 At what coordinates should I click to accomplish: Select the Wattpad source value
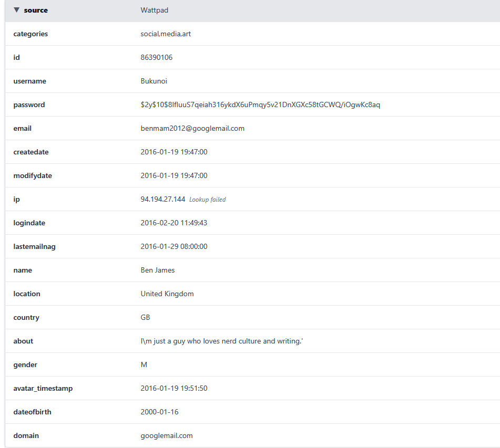154,10
